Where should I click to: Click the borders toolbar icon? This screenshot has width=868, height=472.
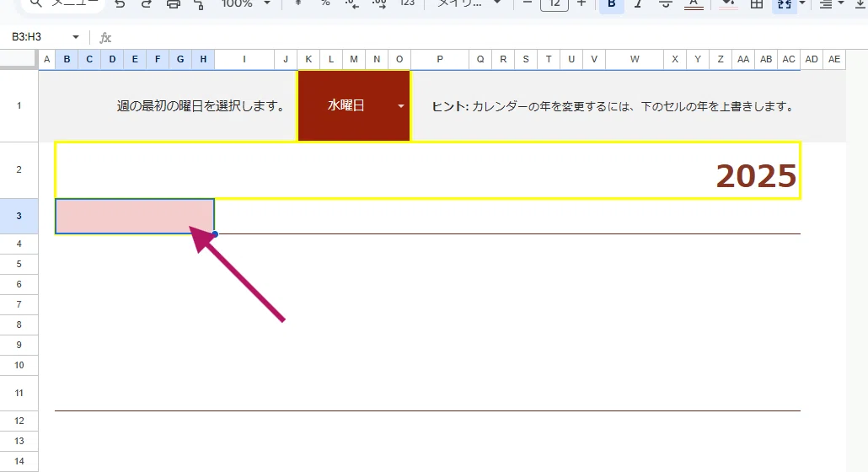(756, 4)
